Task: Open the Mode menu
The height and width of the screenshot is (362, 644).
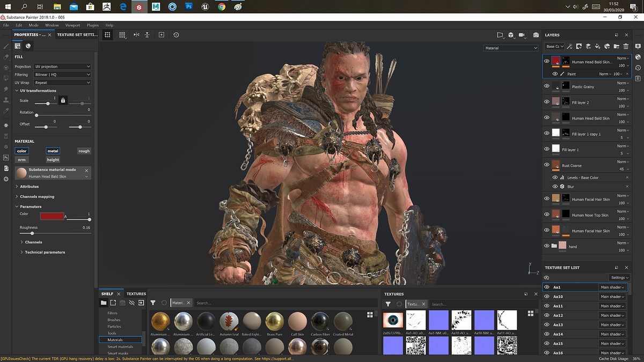Action: click(33, 25)
